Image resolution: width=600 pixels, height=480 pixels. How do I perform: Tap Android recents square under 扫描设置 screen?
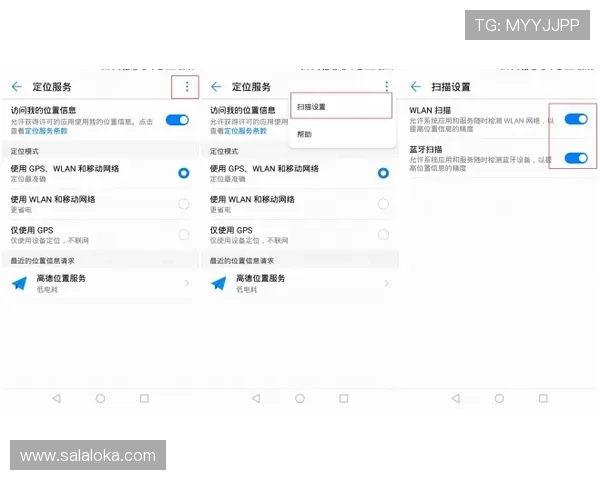543,398
